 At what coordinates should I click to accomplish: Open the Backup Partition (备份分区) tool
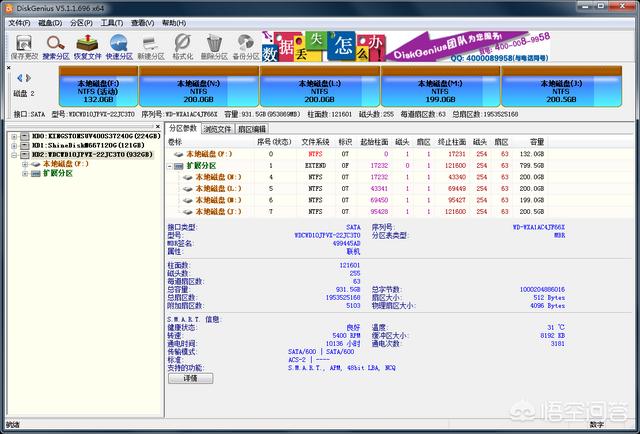point(246,47)
